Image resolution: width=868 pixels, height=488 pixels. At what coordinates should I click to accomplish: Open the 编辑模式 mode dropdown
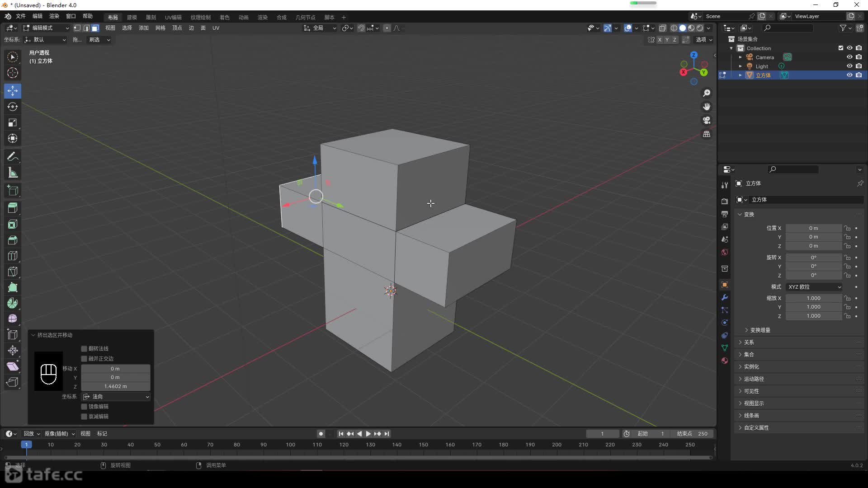pos(46,28)
